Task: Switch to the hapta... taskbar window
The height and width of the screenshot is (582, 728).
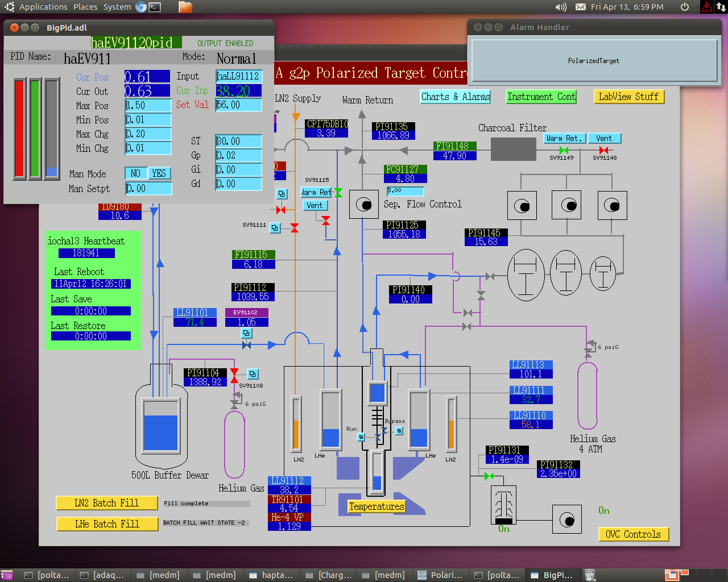Action: pos(271,575)
